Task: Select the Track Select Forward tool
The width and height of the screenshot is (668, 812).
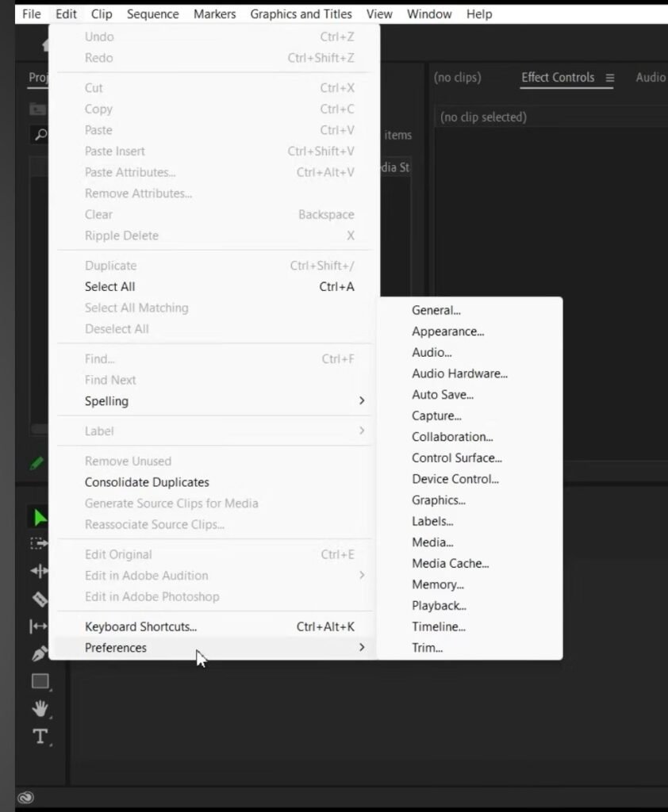Action: pos(39,544)
